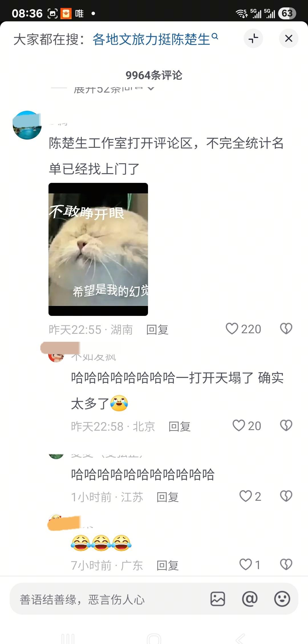
Task: Reply to the Beijing comment
Action: [x=179, y=426]
